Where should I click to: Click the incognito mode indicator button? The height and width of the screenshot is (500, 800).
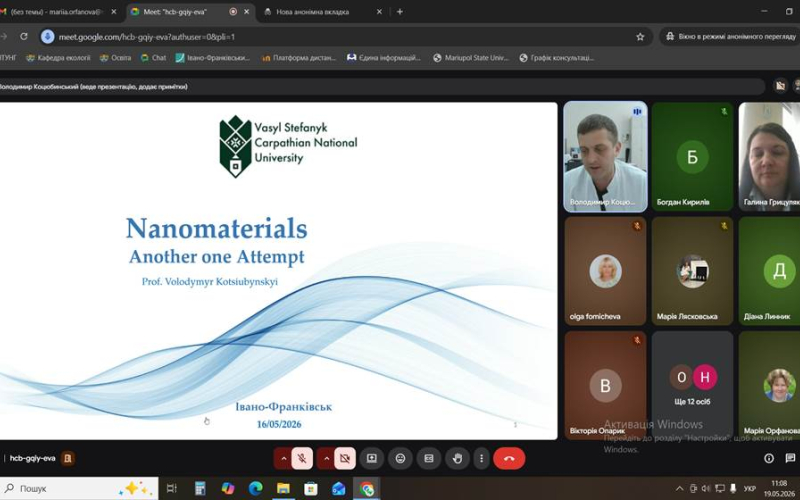730,36
